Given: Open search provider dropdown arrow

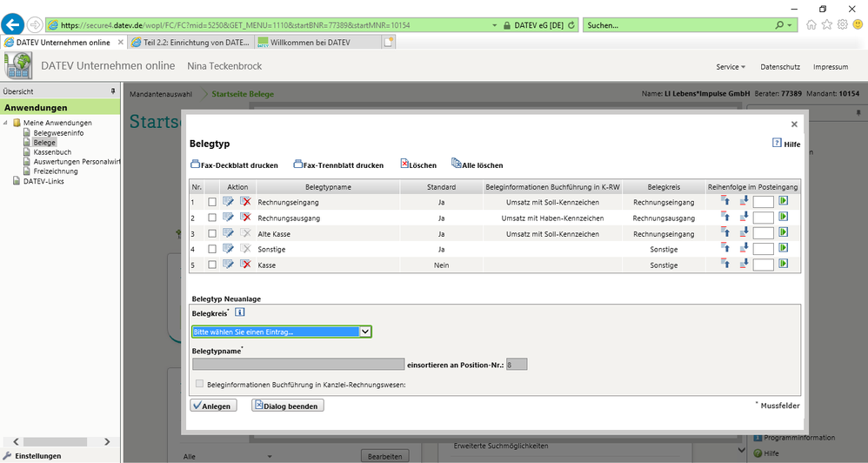Looking at the screenshot, I should point(790,25).
